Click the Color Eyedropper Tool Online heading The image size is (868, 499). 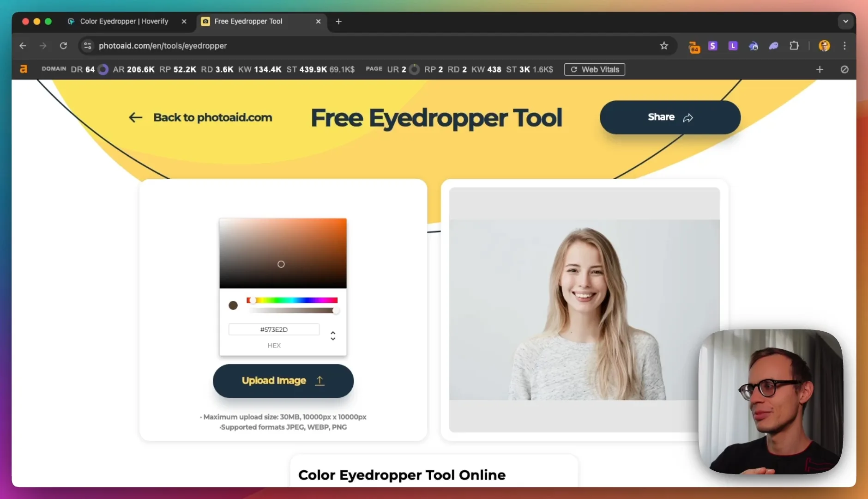(402, 475)
